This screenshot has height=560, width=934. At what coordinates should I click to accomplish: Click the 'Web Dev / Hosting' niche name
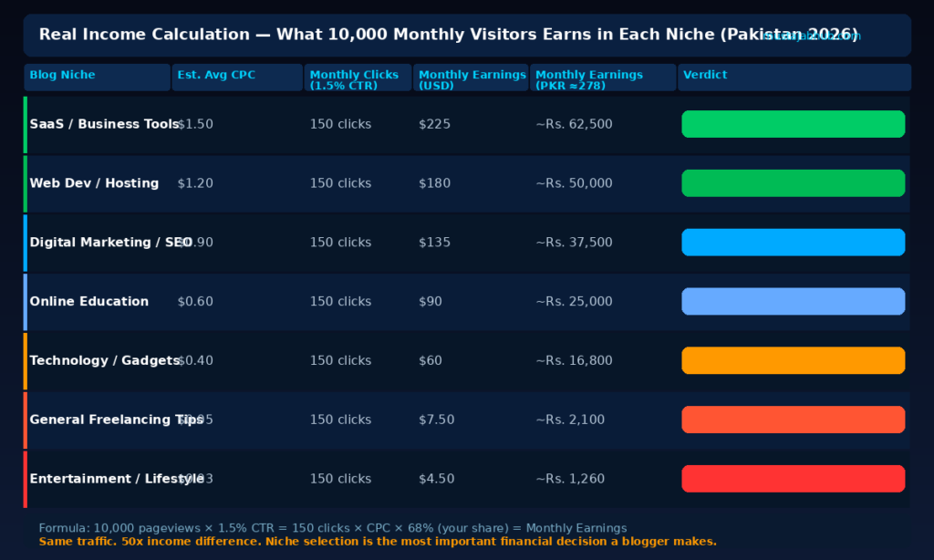tap(94, 183)
